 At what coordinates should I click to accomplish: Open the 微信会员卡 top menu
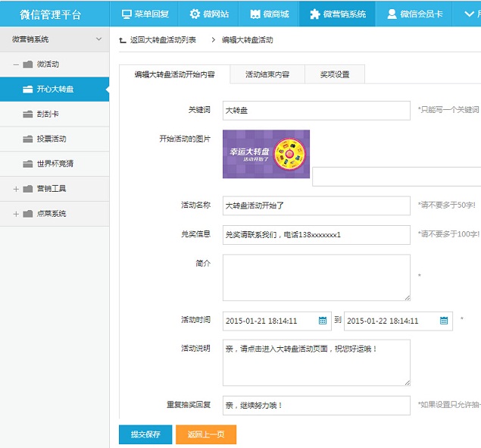tap(414, 14)
